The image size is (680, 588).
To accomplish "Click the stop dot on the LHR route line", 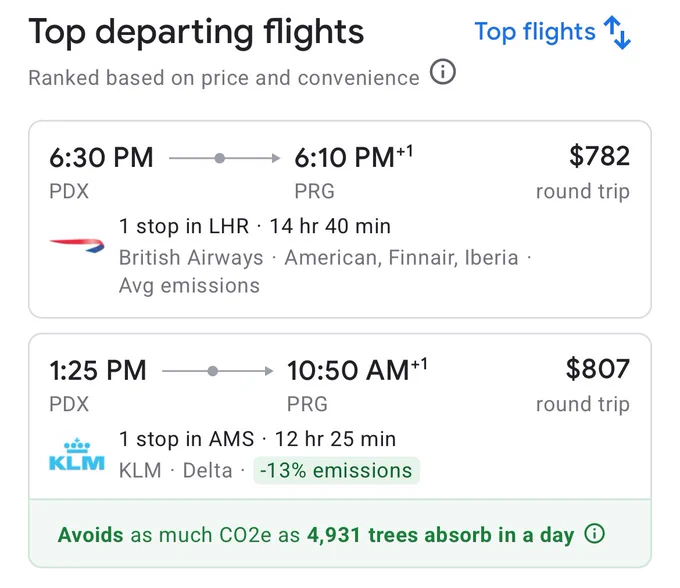I will [x=220, y=158].
